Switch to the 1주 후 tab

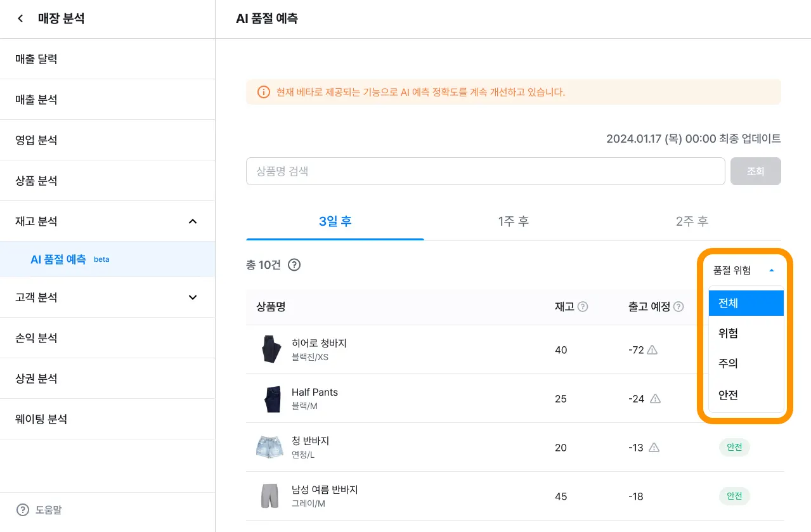(x=513, y=221)
